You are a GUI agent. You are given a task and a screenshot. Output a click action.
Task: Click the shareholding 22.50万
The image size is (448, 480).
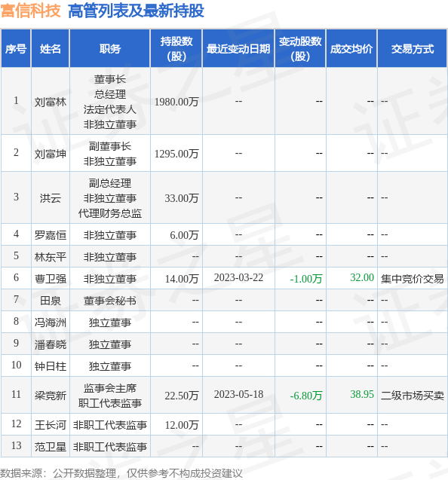pos(182,396)
